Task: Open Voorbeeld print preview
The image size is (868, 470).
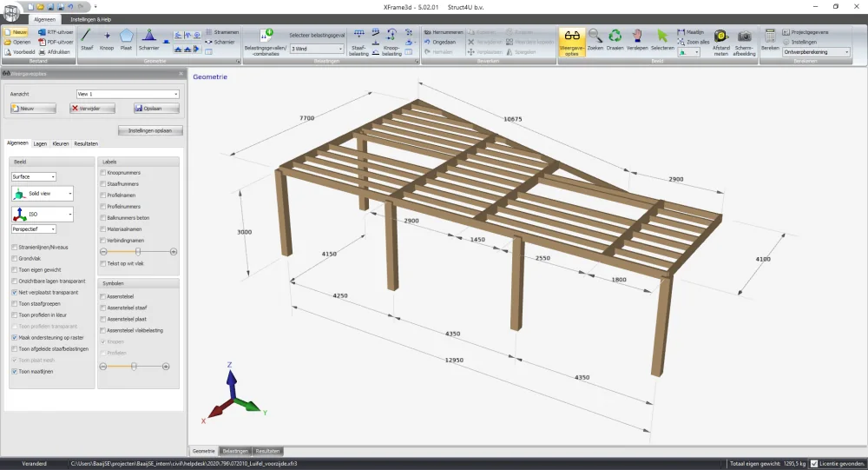Action: pyautogui.click(x=19, y=52)
